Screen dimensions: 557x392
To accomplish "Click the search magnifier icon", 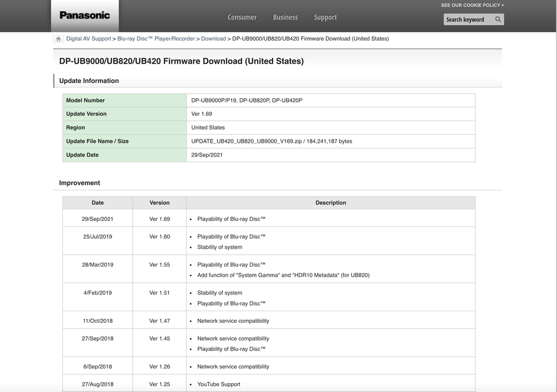I will pos(498,20).
